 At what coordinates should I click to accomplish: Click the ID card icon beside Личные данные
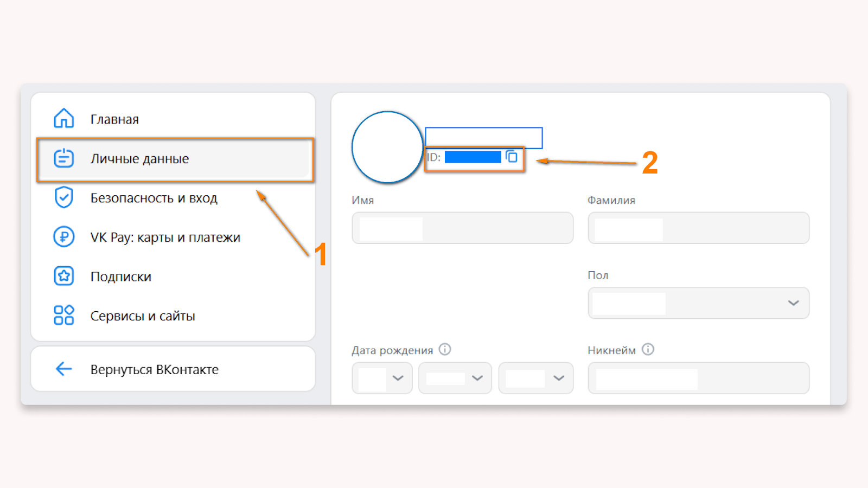pos(64,158)
